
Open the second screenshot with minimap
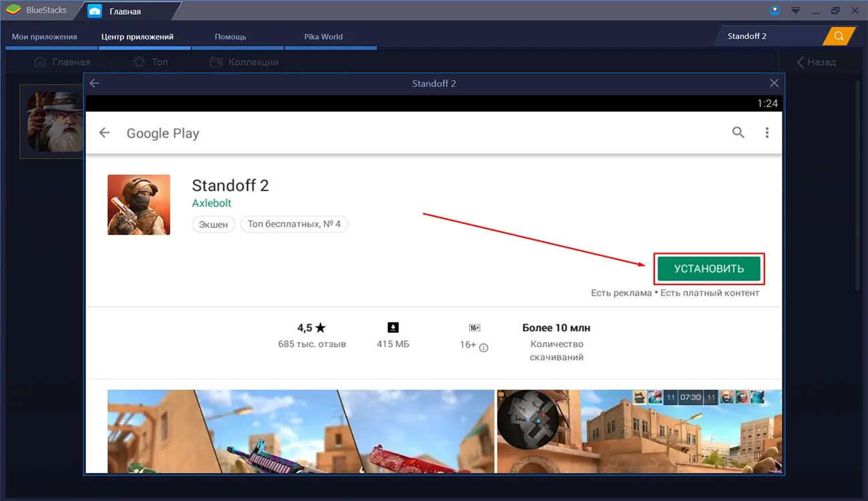click(x=639, y=432)
